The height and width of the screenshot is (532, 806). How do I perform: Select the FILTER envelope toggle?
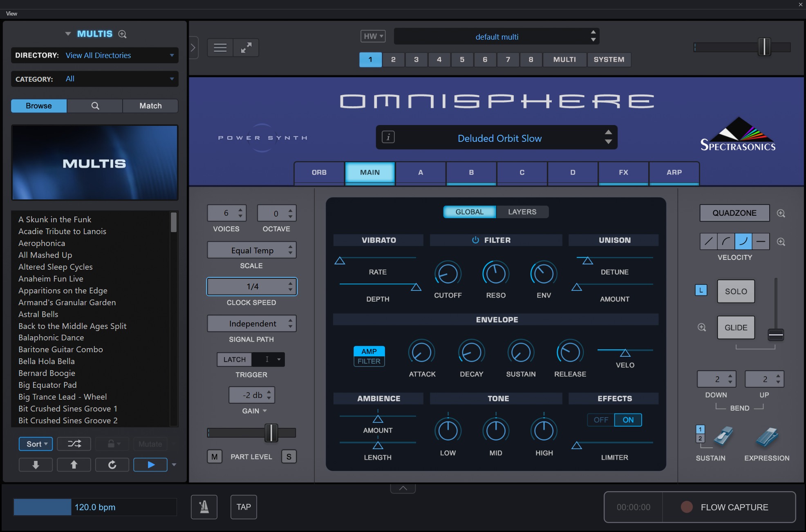(369, 361)
